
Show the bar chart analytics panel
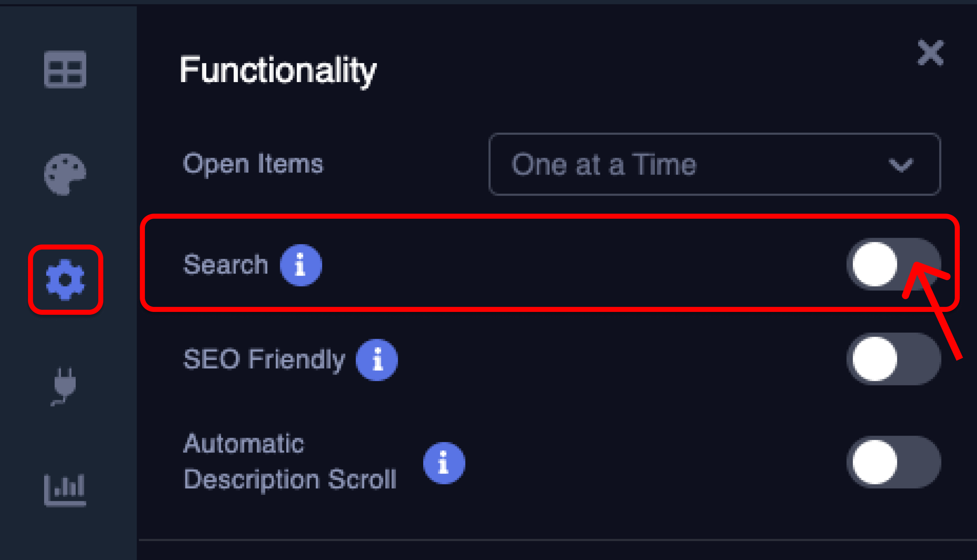[65, 490]
